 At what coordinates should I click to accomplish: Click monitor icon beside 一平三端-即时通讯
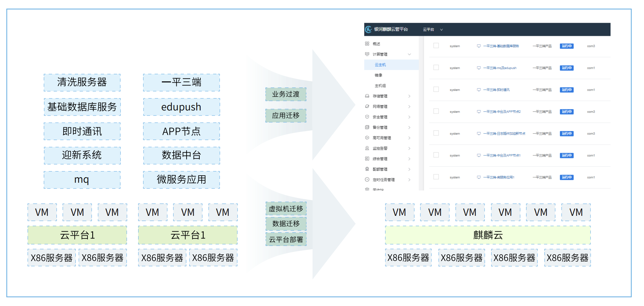[479, 90]
